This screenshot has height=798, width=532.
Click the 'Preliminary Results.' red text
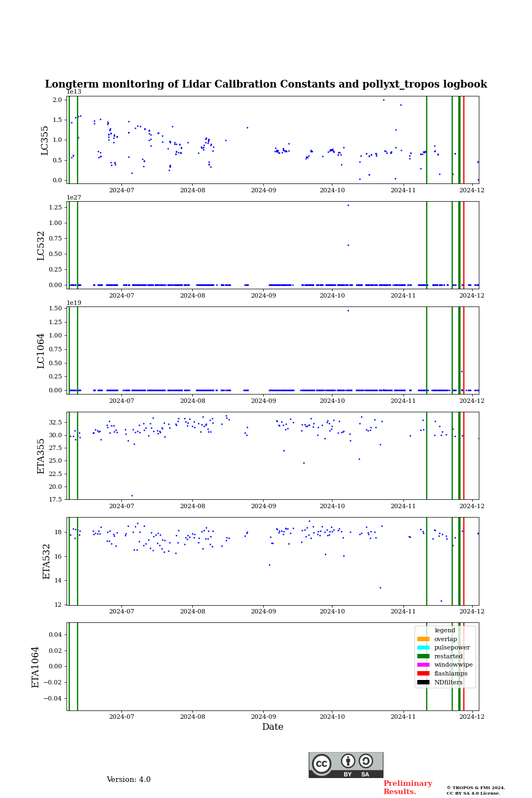pyautogui.click(x=407, y=787)
